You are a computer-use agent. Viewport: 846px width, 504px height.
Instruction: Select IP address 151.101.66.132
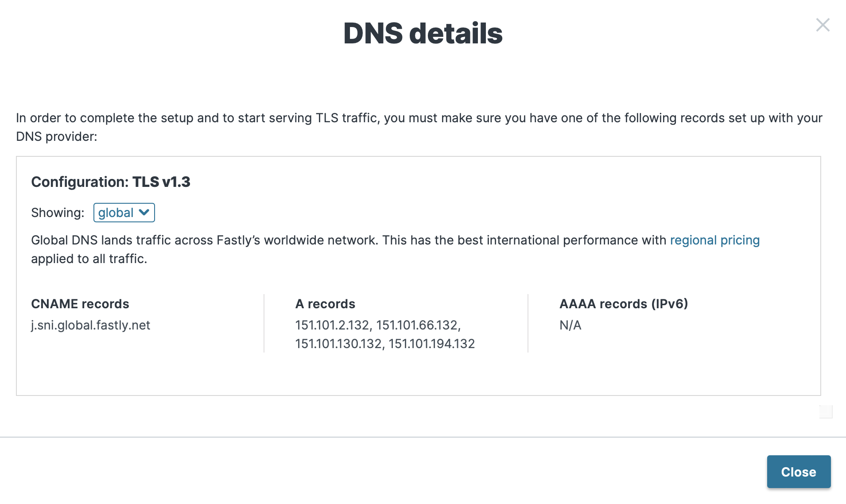tap(418, 326)
